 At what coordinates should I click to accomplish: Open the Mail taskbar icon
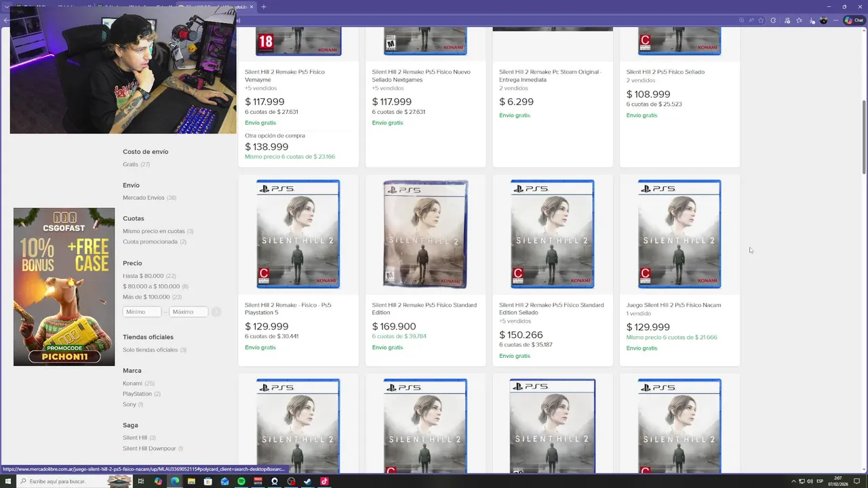click(x=224, y=481)
